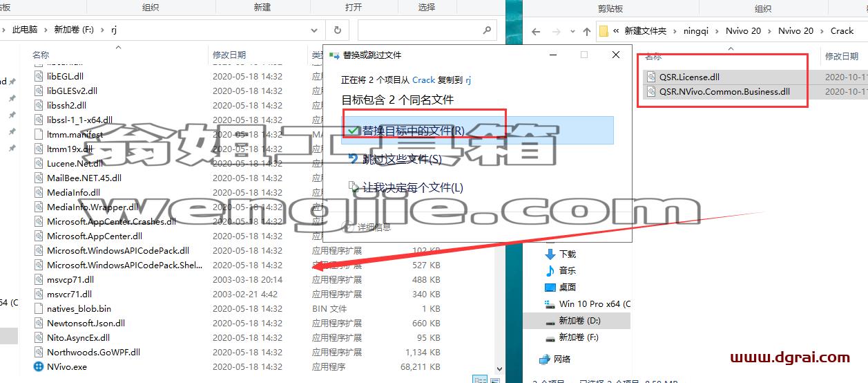The width and height of the screenshot is (868, 383).
Task: Go up one level in Crack window
Action: (587, 31)
